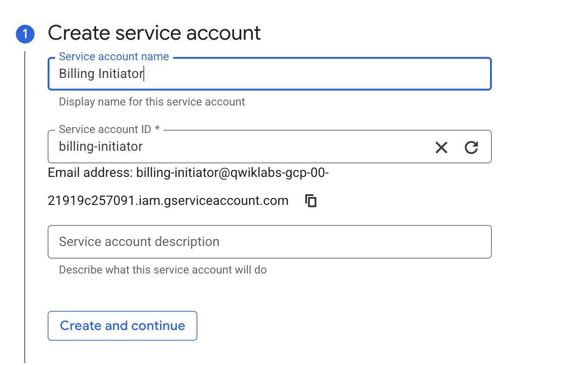Screen dimensions: 588x365
Task: Click the refresh icon in the ID field
Action: point(472,147)
